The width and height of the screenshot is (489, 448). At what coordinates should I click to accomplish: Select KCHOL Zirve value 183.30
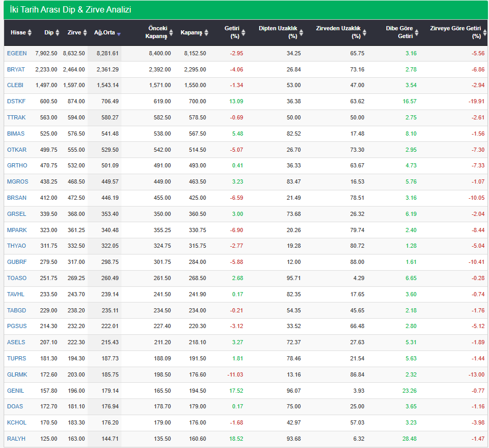tap(77, 423)
